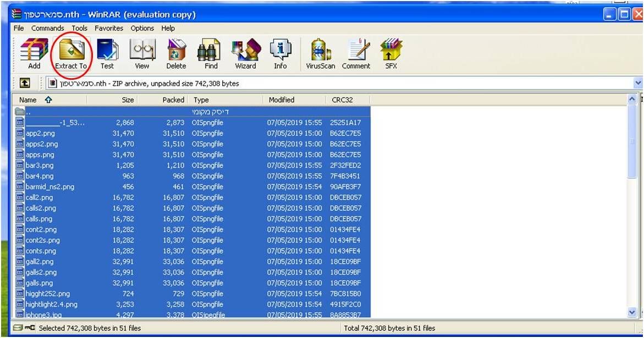The image size is (644, 338).
Task: Click the packed value 3,258
Action: [175, 304]
